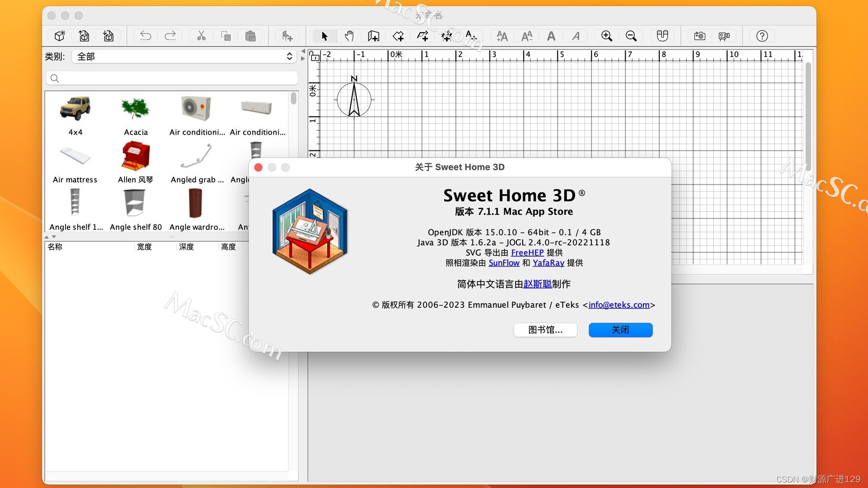868x488 pixels.
Task: Click the lock icon at plan corner
Action: coord(314,56)
